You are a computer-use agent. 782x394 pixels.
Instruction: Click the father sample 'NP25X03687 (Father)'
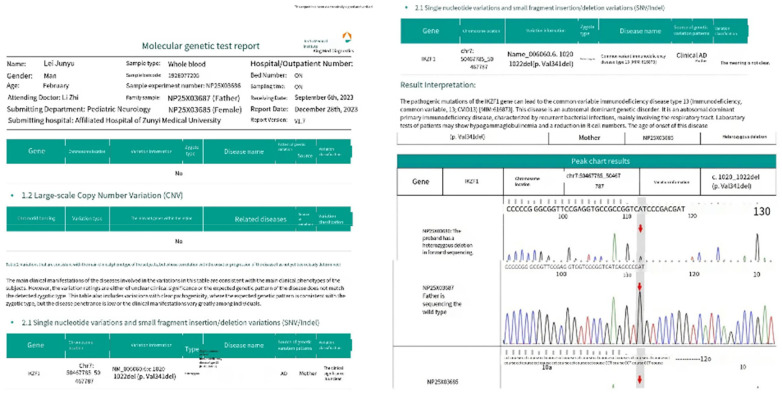(x=204, y=98)
